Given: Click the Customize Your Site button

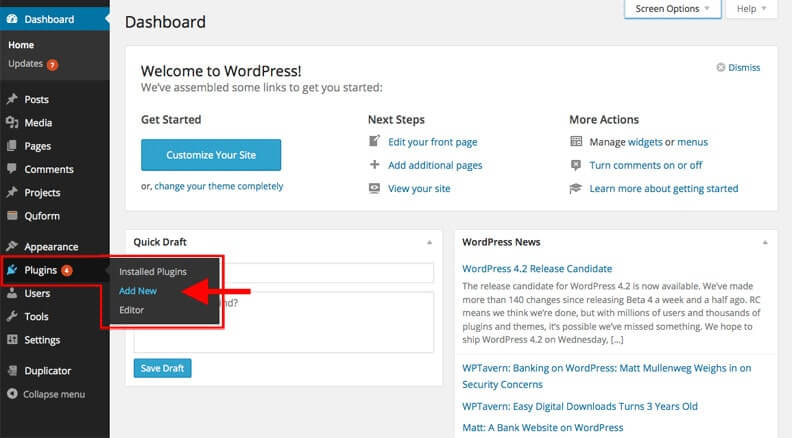Looking at the screenshot, I should pos(211,155).
